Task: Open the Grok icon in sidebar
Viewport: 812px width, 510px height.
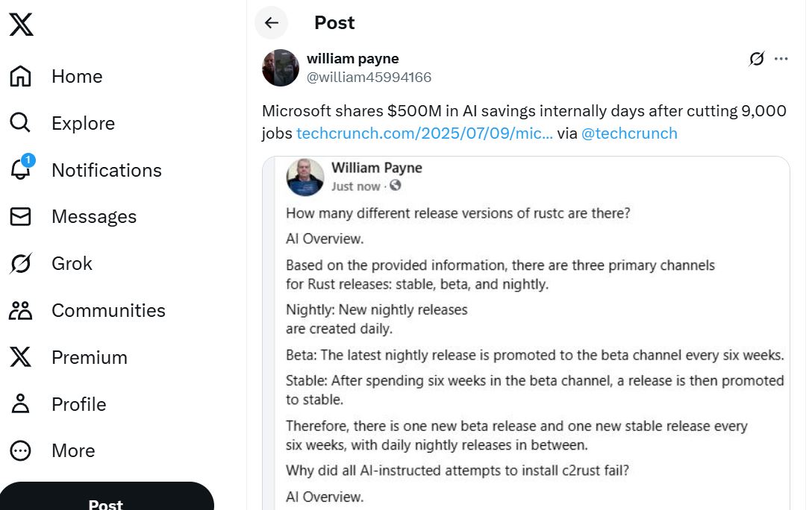Action: click(x=21, y=263)
